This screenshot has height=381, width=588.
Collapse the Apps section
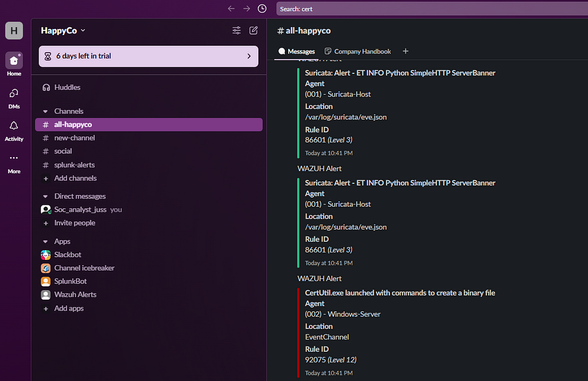(45, 242)
